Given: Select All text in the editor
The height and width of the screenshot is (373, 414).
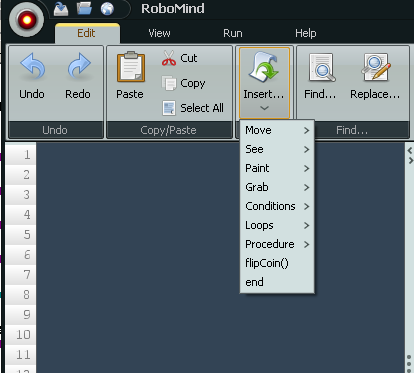Looking at the screenshot, I should [193, 108].
